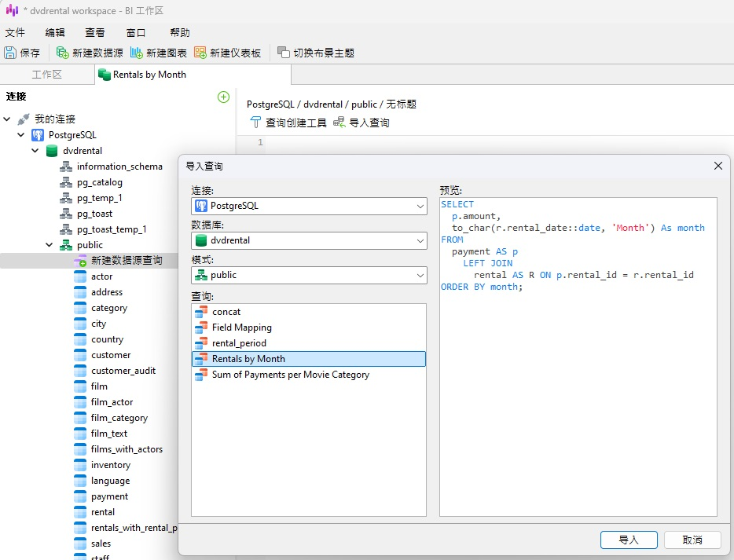Select the films_with_actors table
Viewport: 734px width, 560px height.
click(x=127, y=449)
